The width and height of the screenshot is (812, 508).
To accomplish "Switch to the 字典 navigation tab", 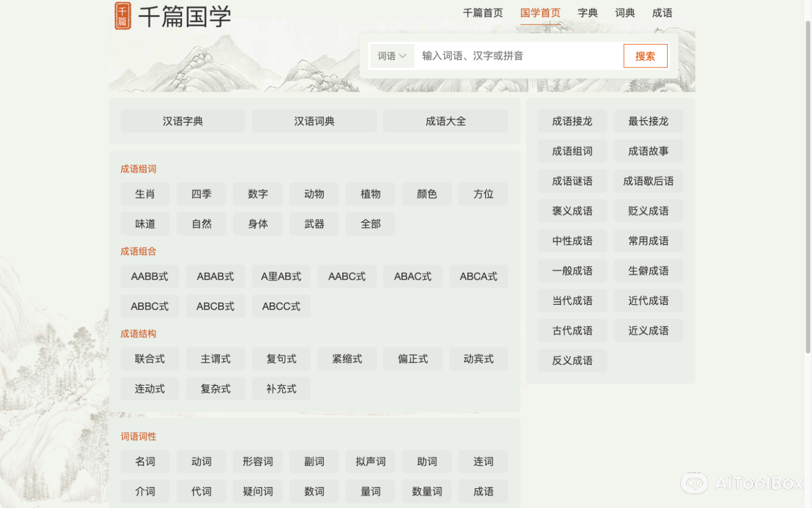I will click(x=588, y=13).
